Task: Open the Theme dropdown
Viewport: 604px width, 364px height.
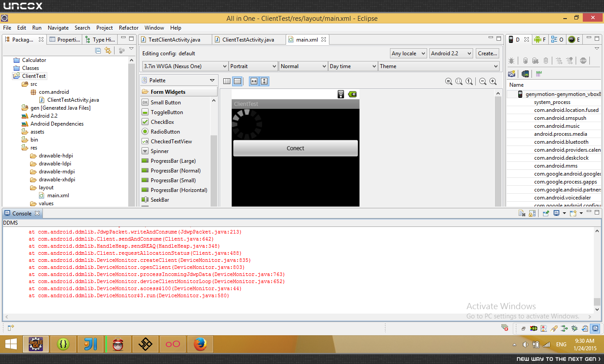Action: [x=439, y=66]
